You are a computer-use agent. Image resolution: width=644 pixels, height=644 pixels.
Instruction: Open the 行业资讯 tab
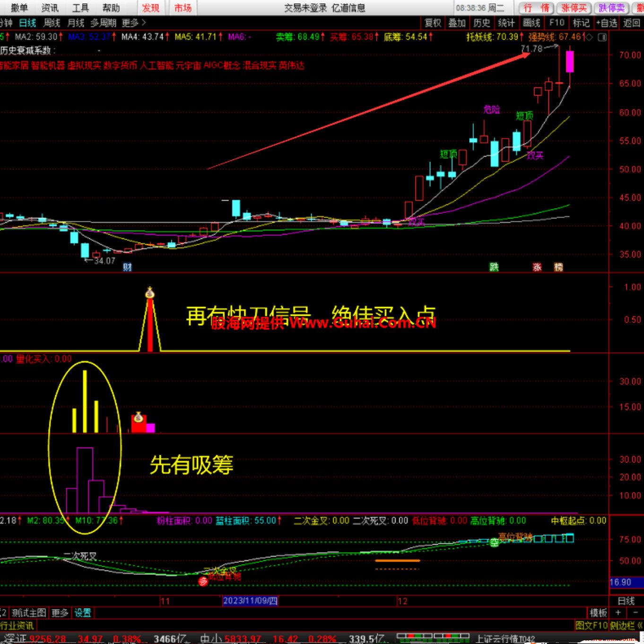(x=17, y=626)
